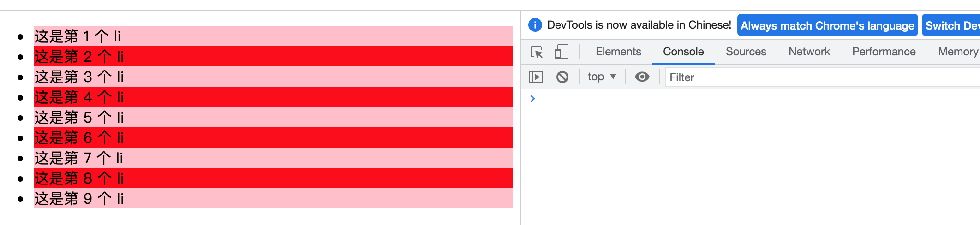This screenshot has width=980, height=225.
Task: Open live expression eye icon
Action: (x=642, y=77)
